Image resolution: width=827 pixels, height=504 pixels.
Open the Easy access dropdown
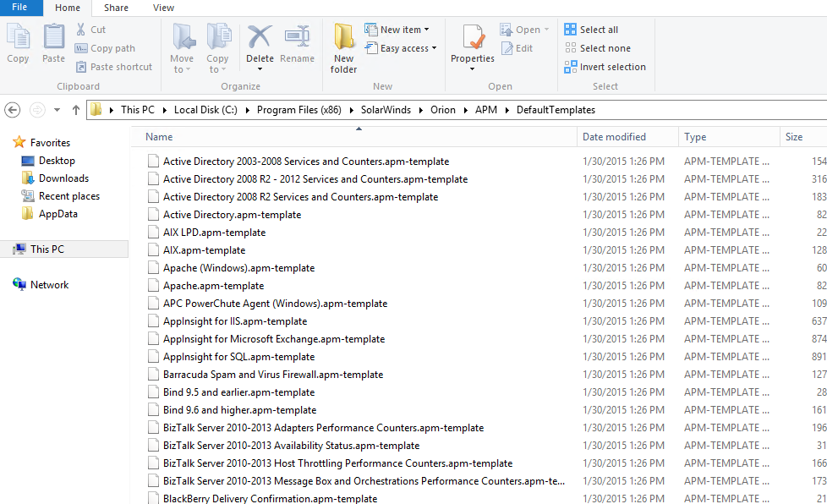tap(401, 48)
